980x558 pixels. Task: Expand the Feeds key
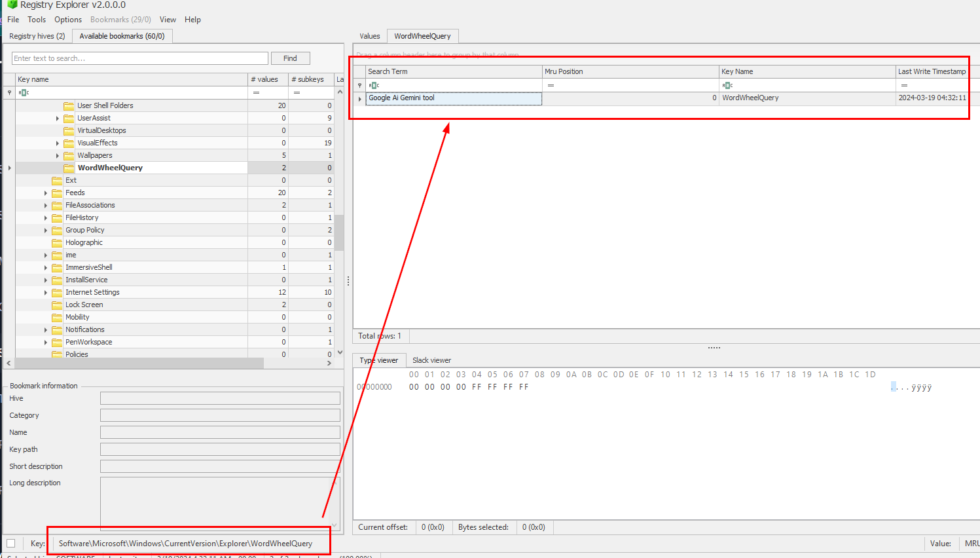coord(46,193)
